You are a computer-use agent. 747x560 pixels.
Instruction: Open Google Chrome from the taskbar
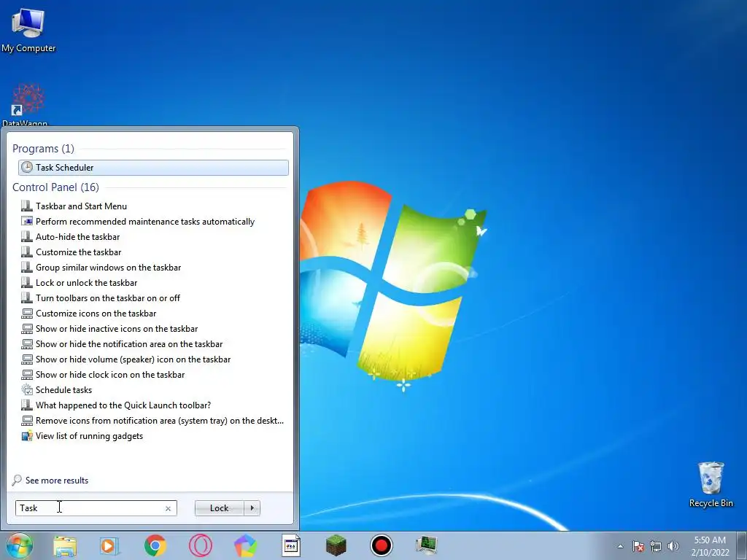[155, 545]
